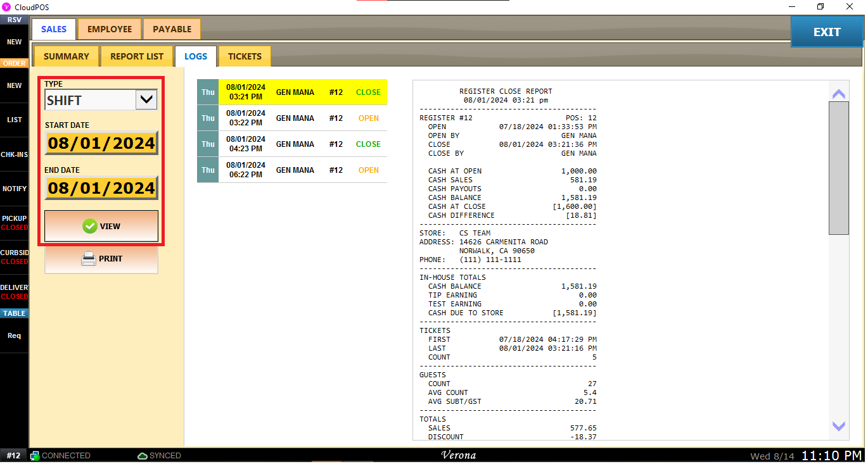Switch to the PAYABLE tab
Screen dimensions: 868x464
(172, 29)
